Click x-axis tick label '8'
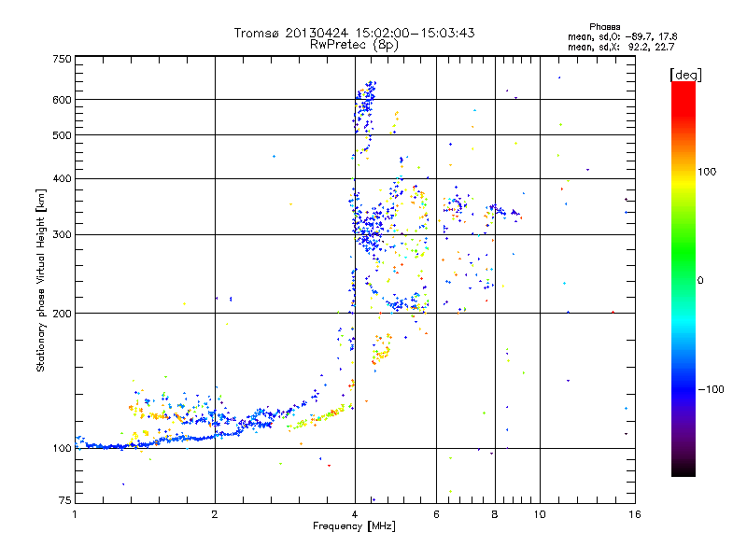 pyautogui.click(x=495, y=514)
